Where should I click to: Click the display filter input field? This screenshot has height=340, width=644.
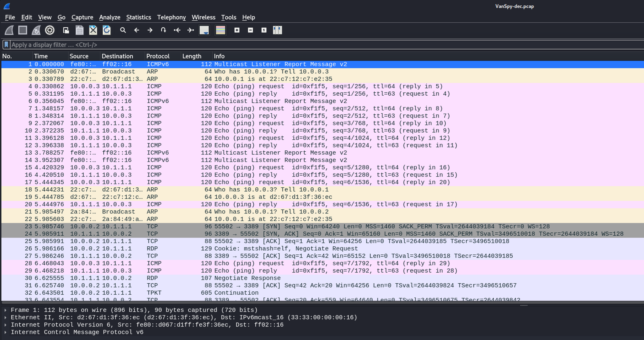tap(322, 45)
